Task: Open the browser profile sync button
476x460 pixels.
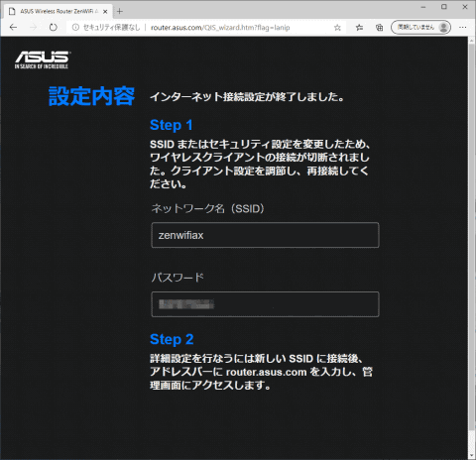Action: [x=420, y=27]
